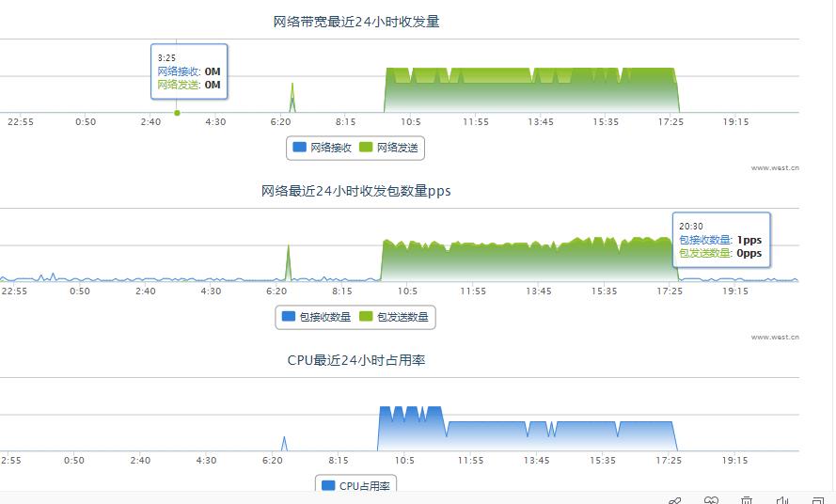Screen dimensions: 836x504
Task: Click the 3:25 bandwidth tooltip box
Action: [x=189, y=71]
